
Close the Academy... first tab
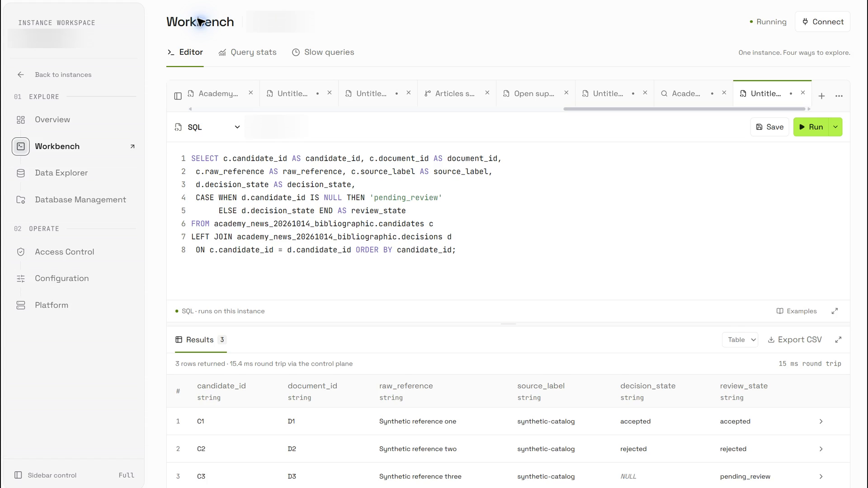pyautogui.click(x=250, y=93)
